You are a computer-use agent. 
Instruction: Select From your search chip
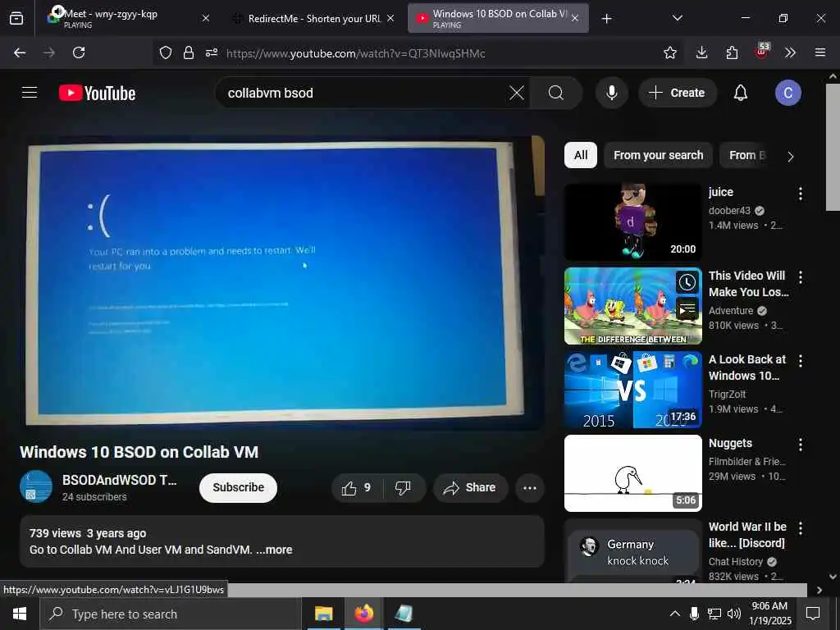tap(658, 155)
